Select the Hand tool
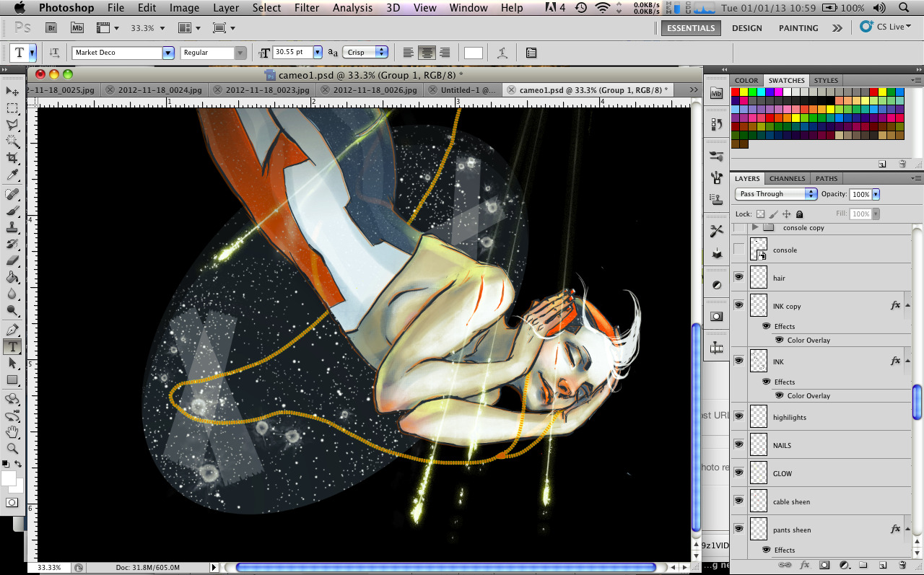 click(12, 432)
